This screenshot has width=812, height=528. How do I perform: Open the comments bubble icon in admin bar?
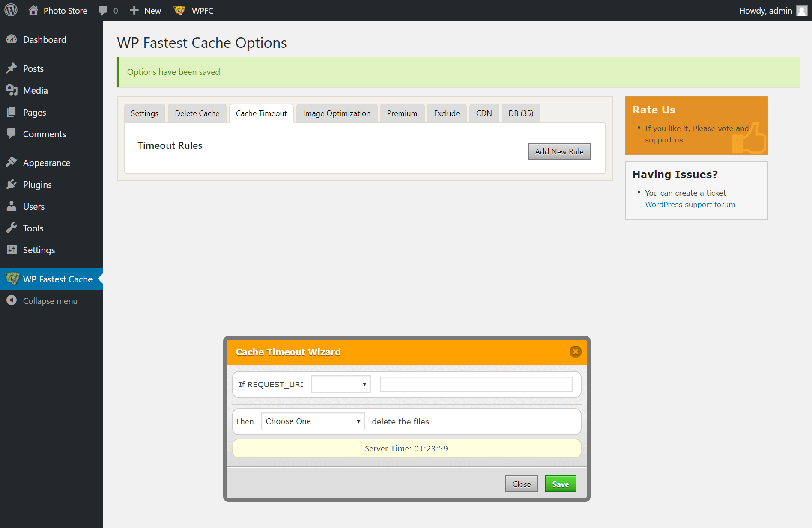(x=103, y=10)
